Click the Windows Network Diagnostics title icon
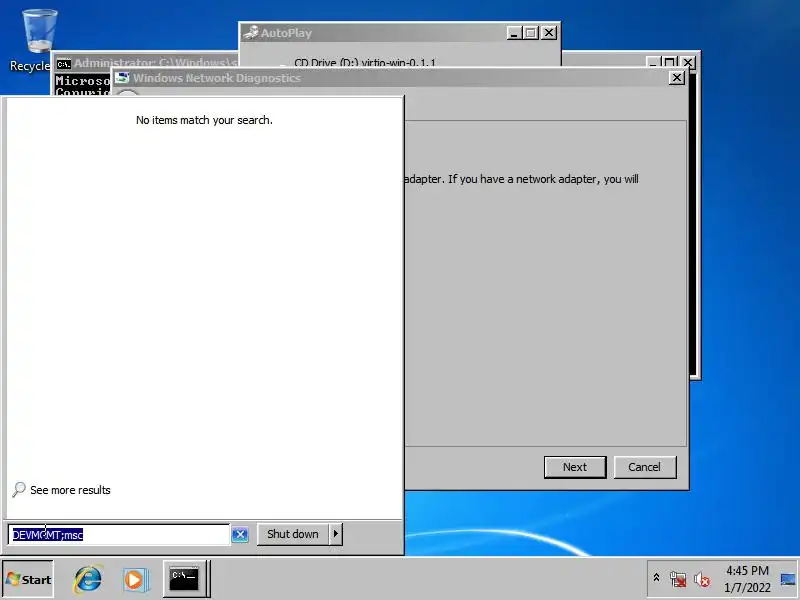The image size is (800, 600). (x=122, y=78)
